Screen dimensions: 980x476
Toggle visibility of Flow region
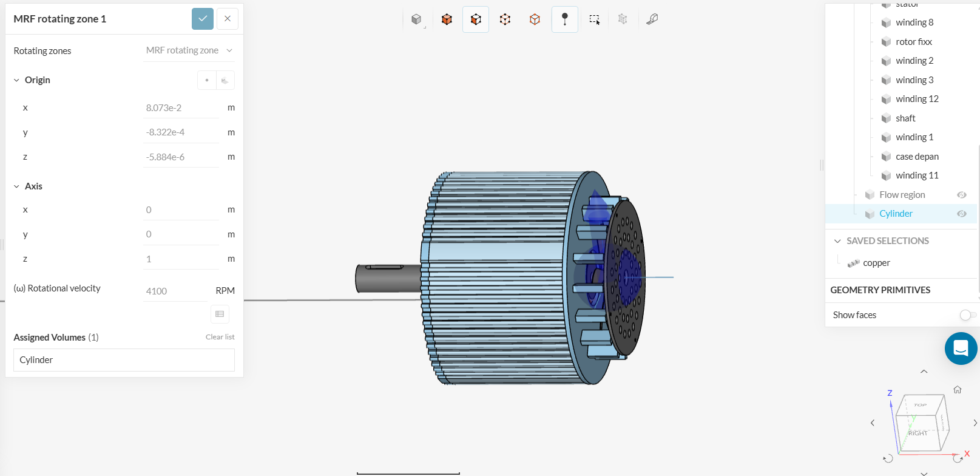(x=962, y=195)
